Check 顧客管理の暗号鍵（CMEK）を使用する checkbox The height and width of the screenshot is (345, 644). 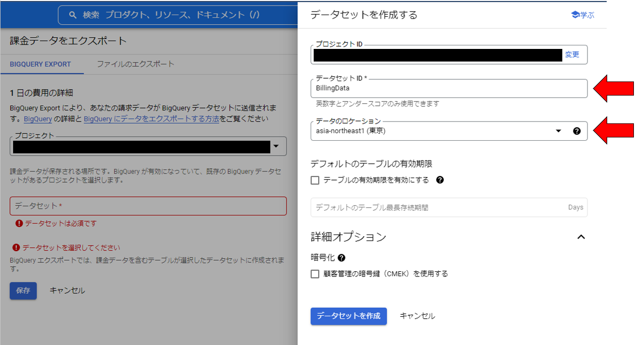tap(315, 274)
